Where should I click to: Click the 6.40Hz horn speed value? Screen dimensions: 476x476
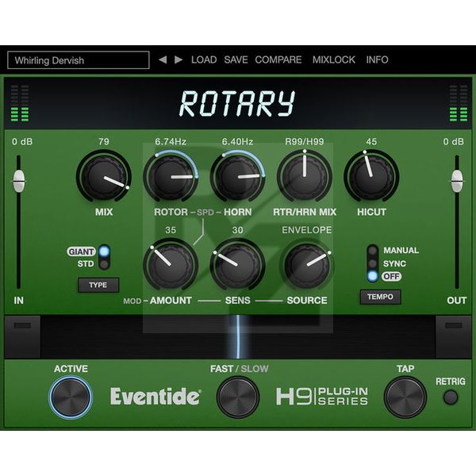[238, 141]
